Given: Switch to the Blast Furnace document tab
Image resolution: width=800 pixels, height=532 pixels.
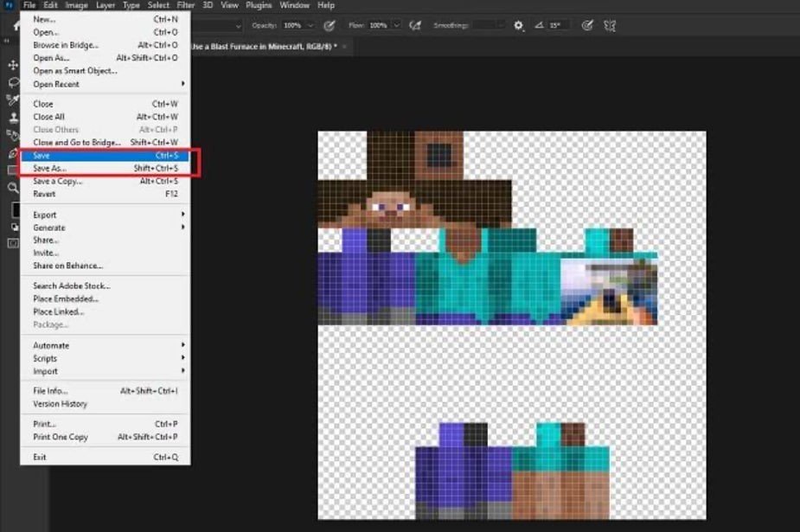Looking at the screenshot, I should 264,47.
